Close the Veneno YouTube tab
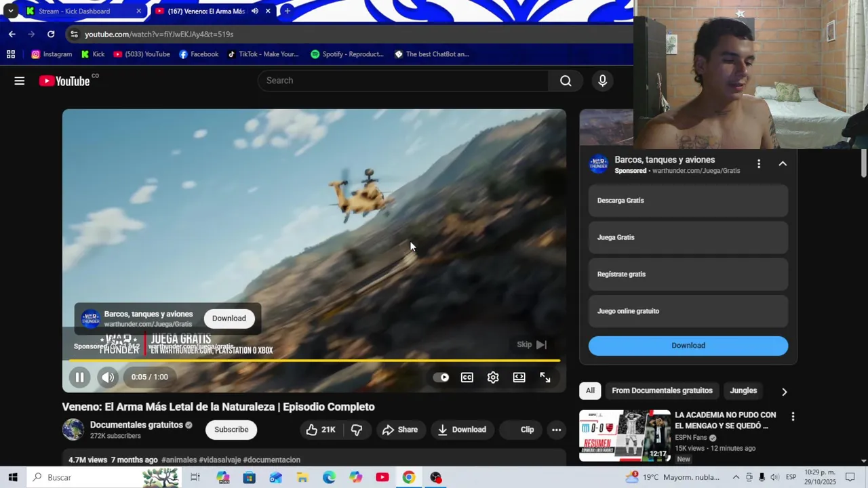Viewport: 868px width, 488px height. 268,11
